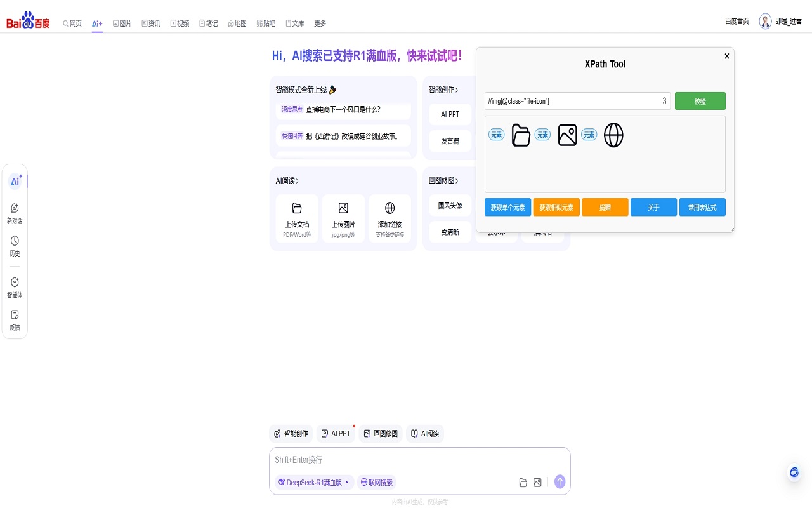Open 反馈 in the sidebar
The height and width of the screenshot is (508, 812).
tap(15, 320)
